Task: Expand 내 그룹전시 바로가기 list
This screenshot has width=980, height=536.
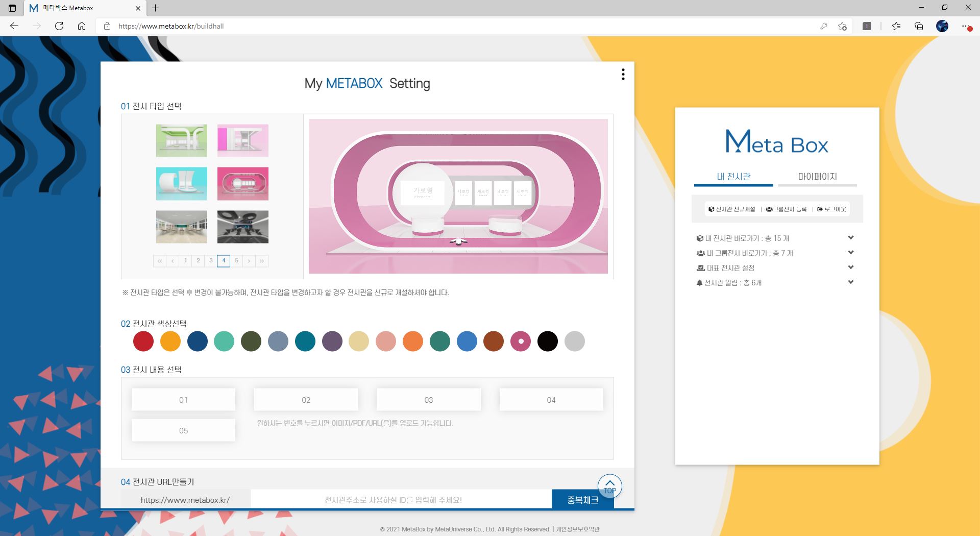Action: [850, 253]
